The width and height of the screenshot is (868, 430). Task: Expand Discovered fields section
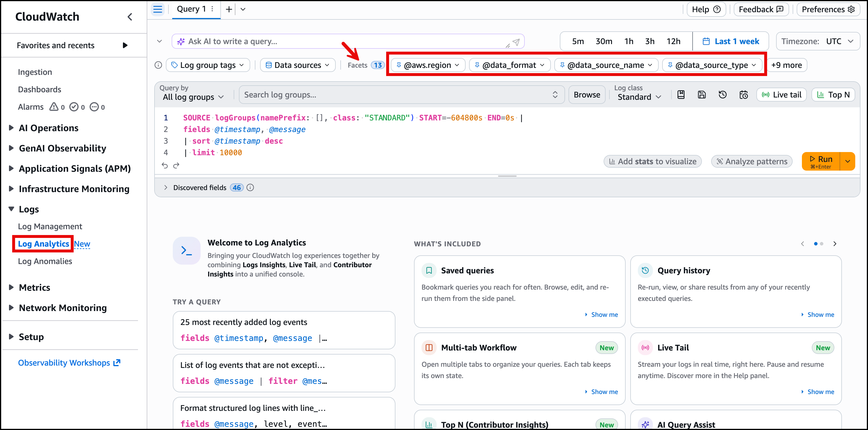pyautogui.click(x=166, y=187)
